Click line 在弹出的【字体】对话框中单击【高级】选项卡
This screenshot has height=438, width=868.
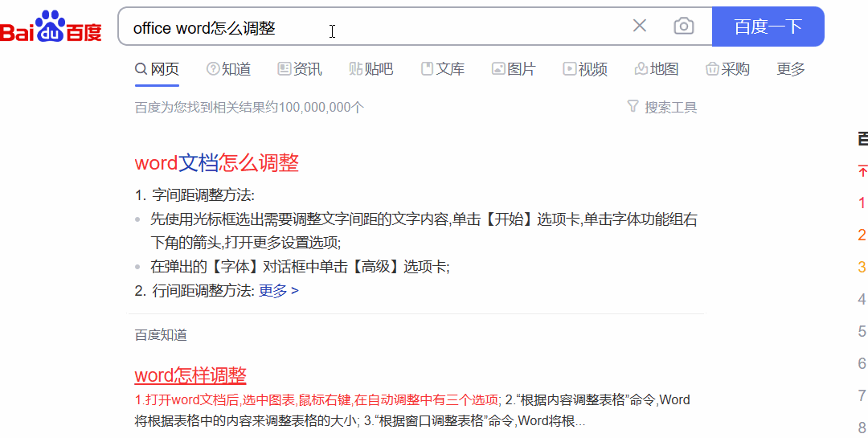click(300, 267)
